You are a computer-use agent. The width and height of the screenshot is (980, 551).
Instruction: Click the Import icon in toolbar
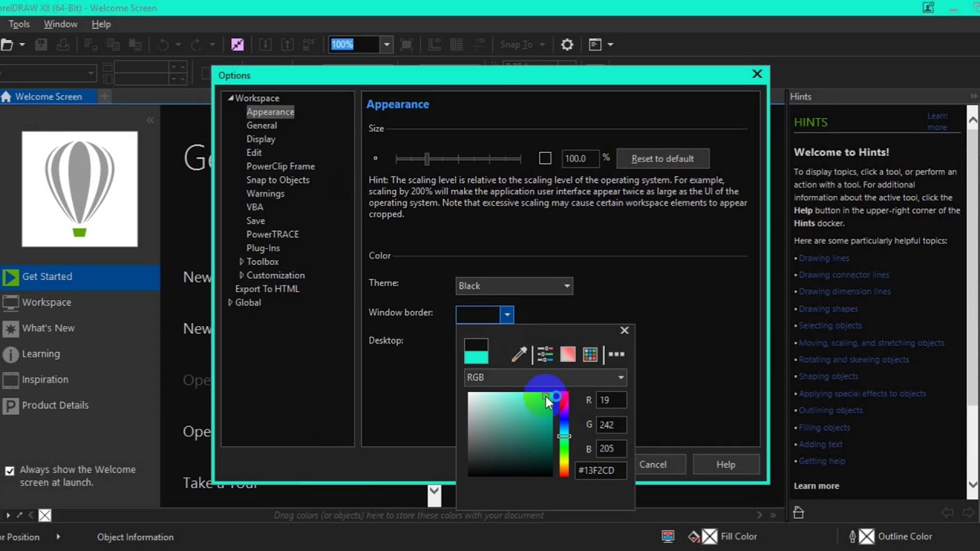pos(265,44)
